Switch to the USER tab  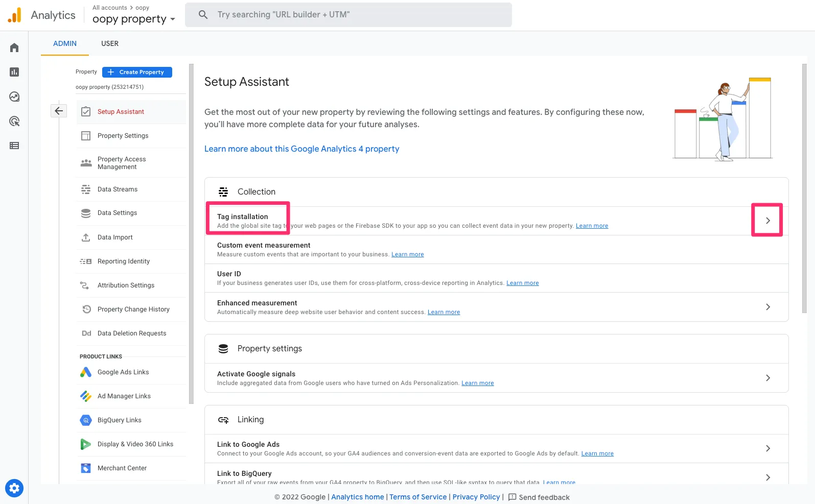pyautogui.click(x=110, y=43)
